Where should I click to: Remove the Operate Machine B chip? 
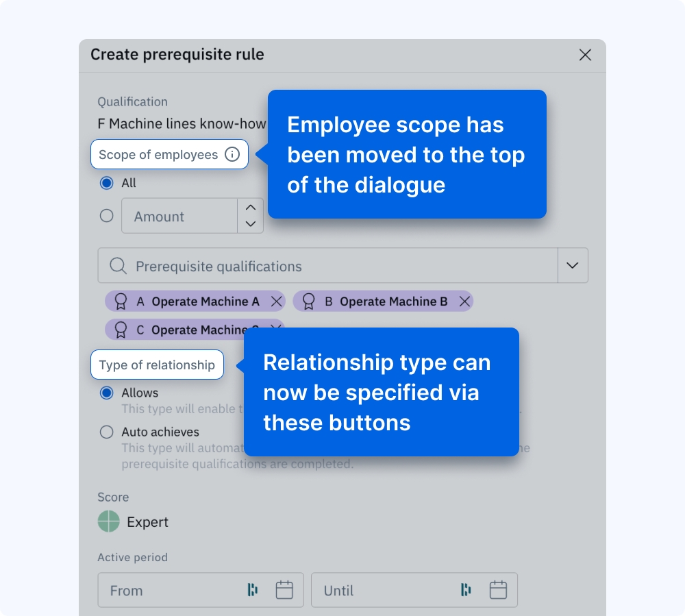point(464,301)
